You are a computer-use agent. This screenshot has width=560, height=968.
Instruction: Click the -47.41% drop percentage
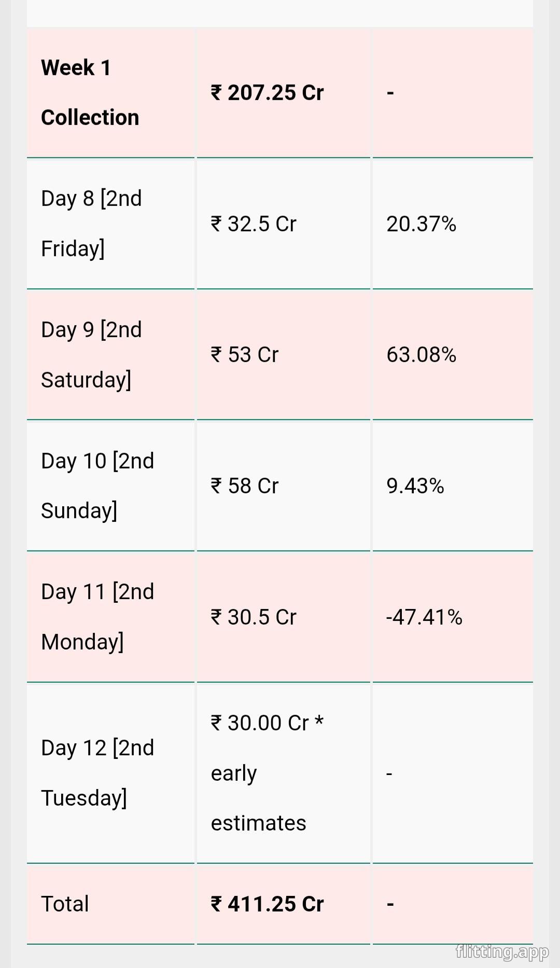424,617
